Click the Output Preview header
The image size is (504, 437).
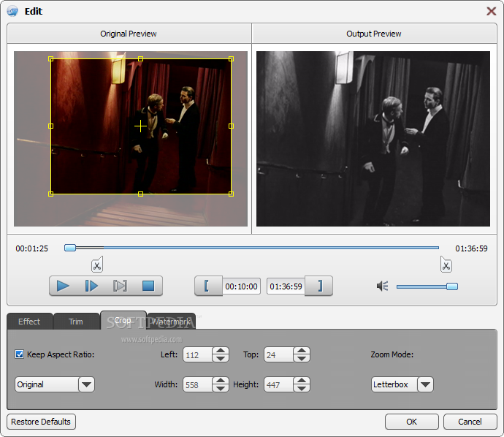(374, 34)
